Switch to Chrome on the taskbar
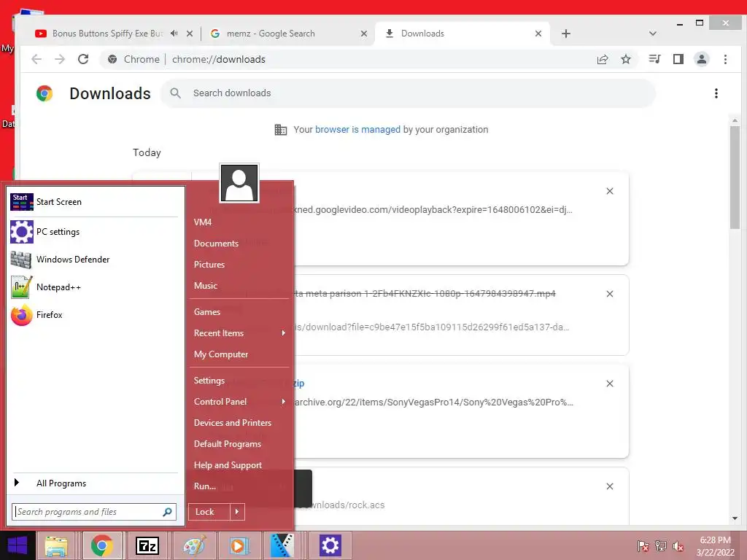Image resolution: width=747 pixels, height=560 pixels. (102, 545)
